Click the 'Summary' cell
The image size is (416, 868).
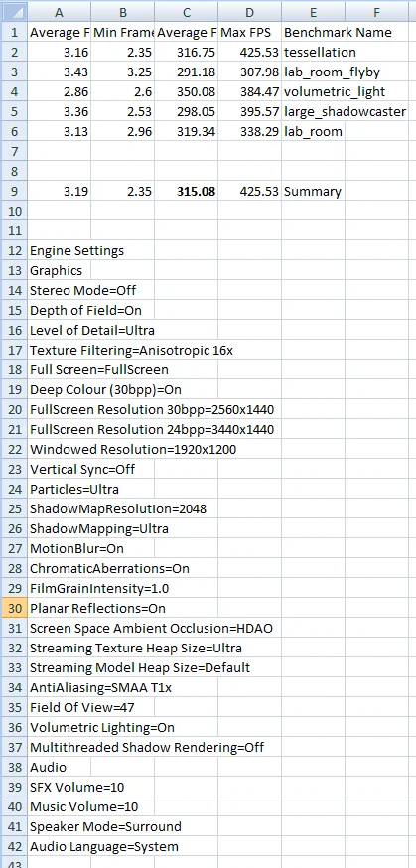(x=314, y=191)
